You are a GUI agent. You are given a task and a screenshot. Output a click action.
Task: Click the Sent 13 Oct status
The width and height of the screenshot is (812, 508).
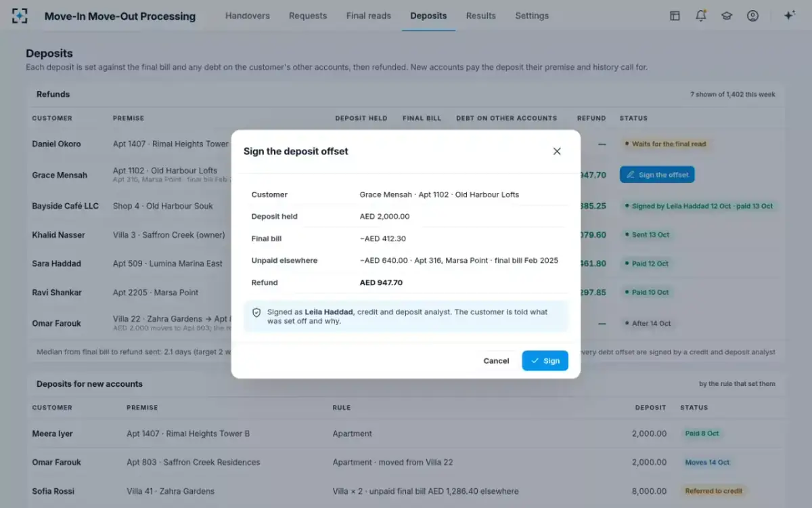pos(647,234)
